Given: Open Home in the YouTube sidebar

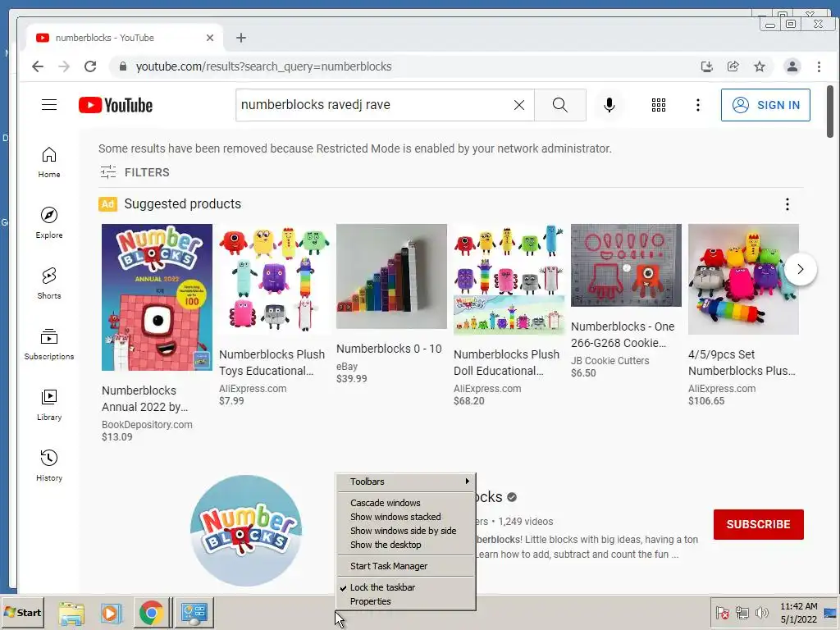Looking at the screenshot, I should click(49, 162).
